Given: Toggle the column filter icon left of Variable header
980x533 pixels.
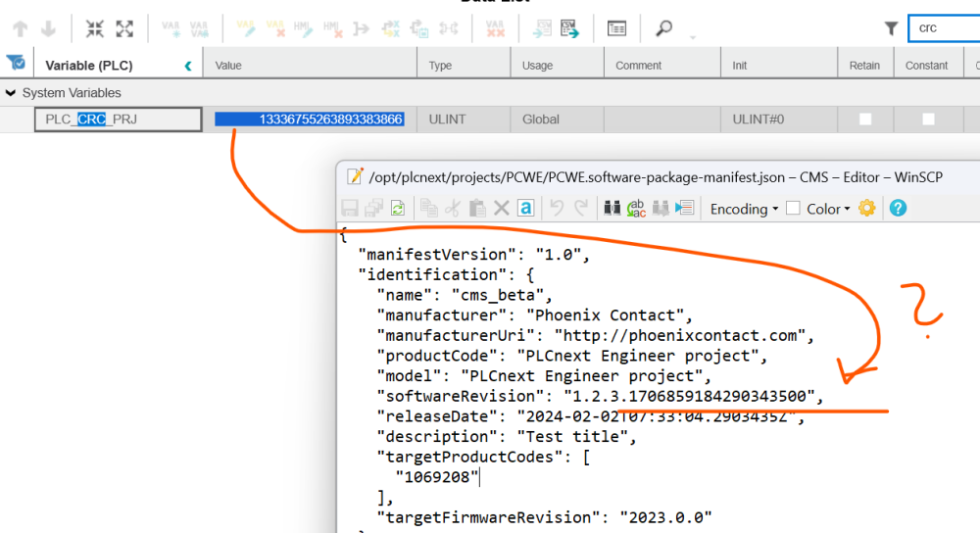Looking at the screenshot, I should coord(16,65).
